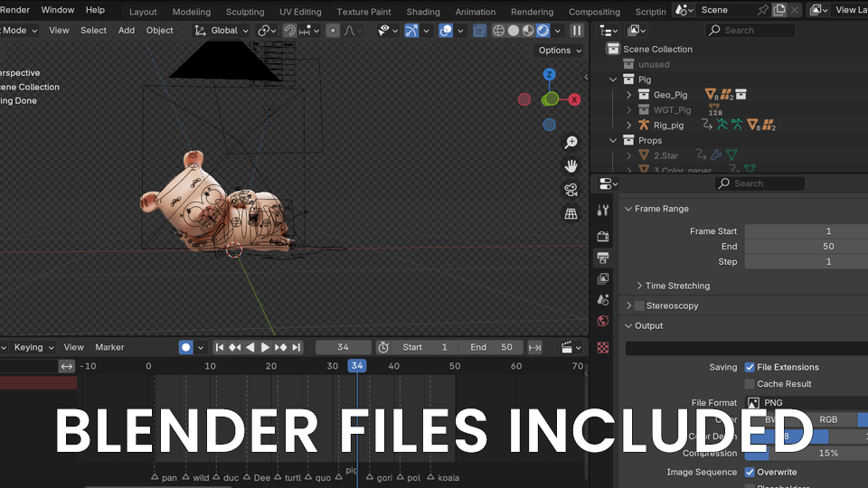Enable the Cache Result checkbox

750,384
